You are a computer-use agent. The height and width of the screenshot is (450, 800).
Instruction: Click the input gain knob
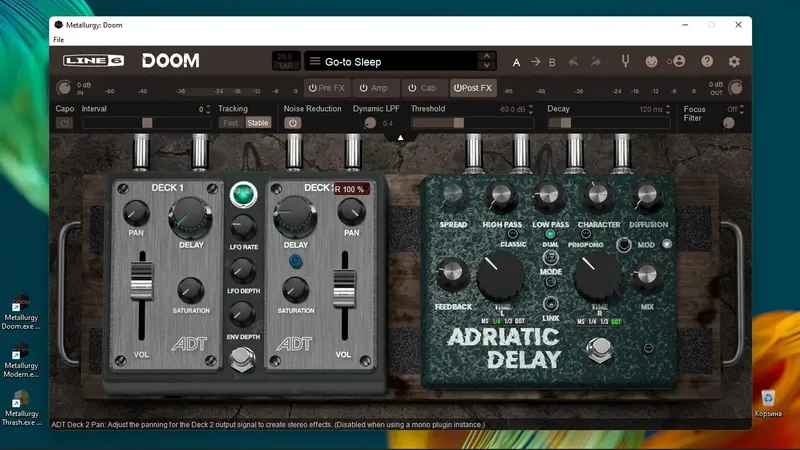point(64,88)
